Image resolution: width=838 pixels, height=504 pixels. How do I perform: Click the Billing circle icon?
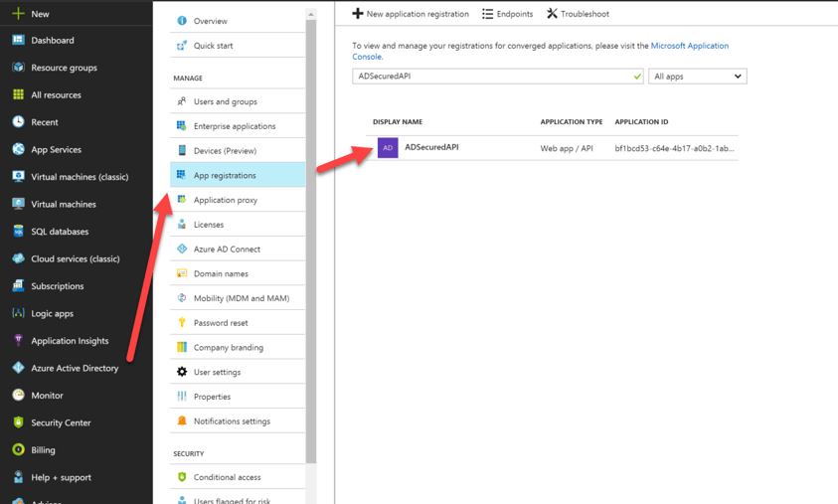click(x=18, y=449)
